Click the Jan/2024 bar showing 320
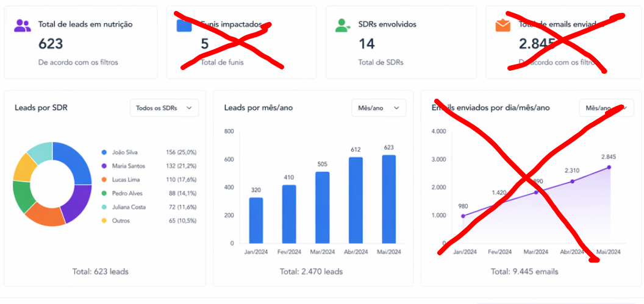Image resolution: width=644 pixels, height=304 pixels. (256, 221)
